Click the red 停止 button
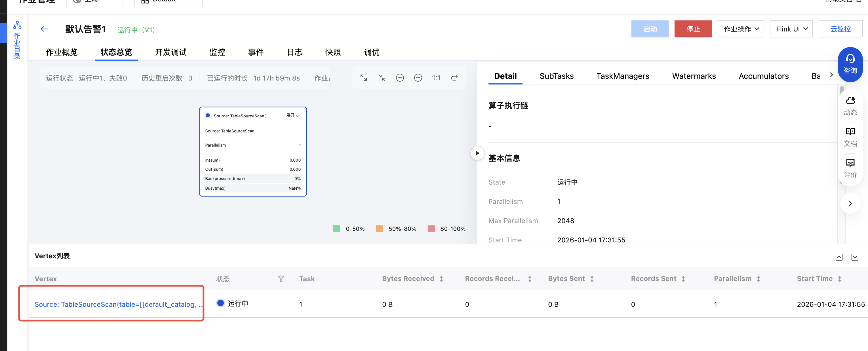 pos(693,29)
